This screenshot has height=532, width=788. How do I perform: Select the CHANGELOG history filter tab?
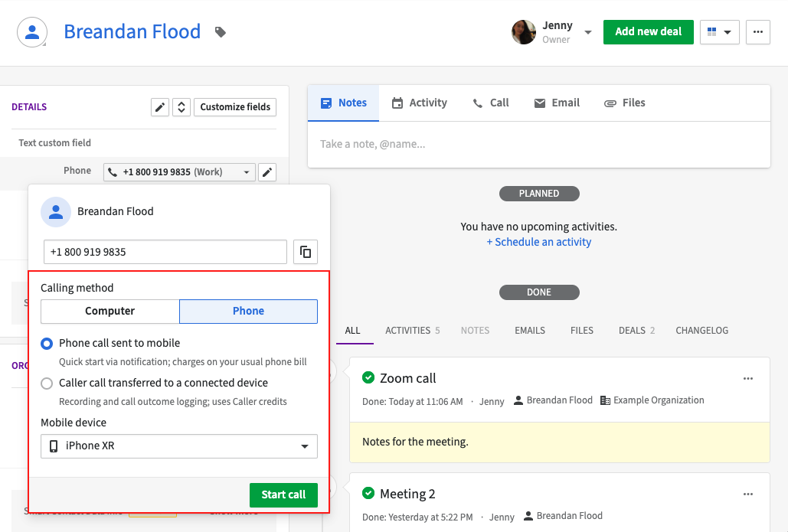click(x=702, y=331)
